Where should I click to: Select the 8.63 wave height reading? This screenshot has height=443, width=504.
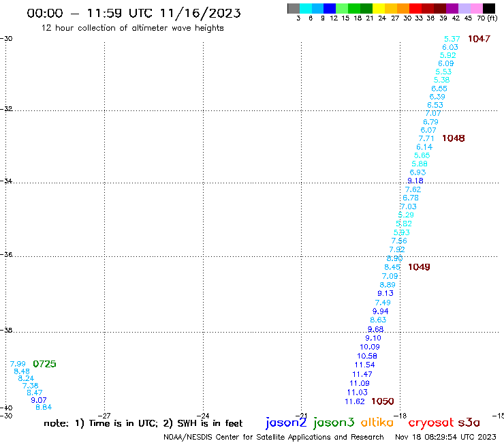coord(378,320)
